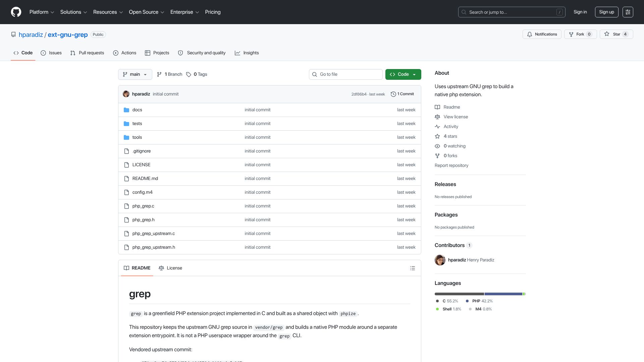Click the languages bar C segment
644x362 pixels.
[459, 294]
